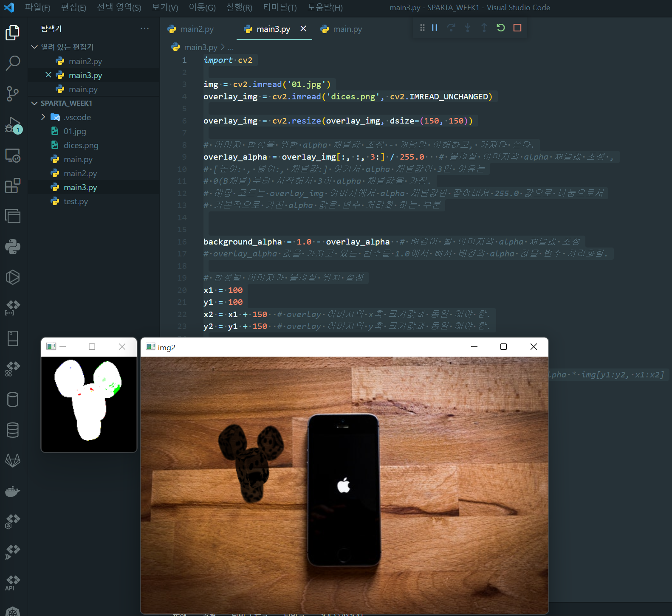This screenshot has height=616, width=672.
Task: Click the alpha mask preview window
Action: point(89,404)
